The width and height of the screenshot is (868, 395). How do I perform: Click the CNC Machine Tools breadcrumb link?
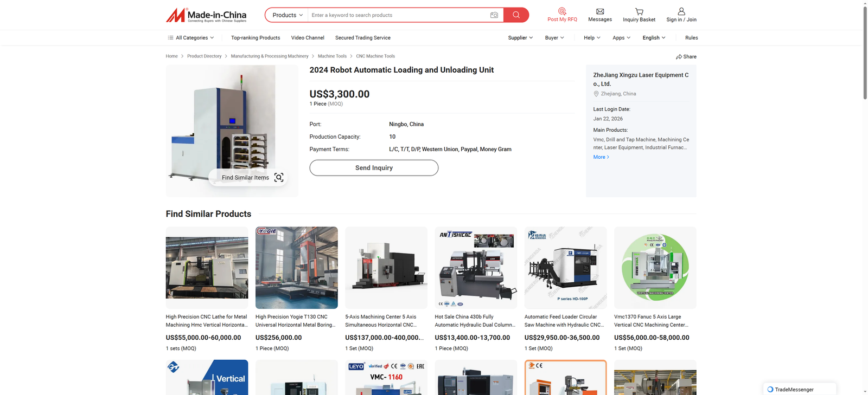point(375,56)
